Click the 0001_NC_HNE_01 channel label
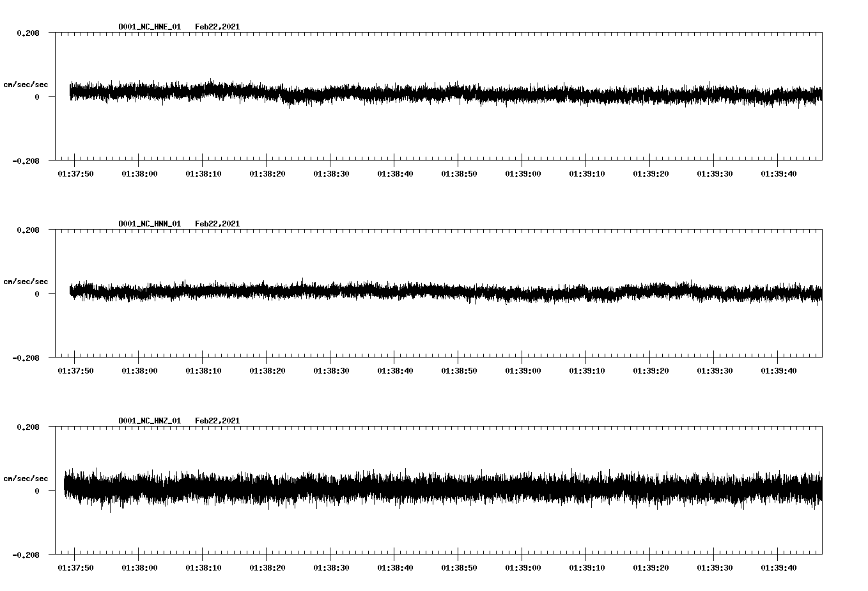This screenshot has height=591, width=868. click(x=149, y=27)
